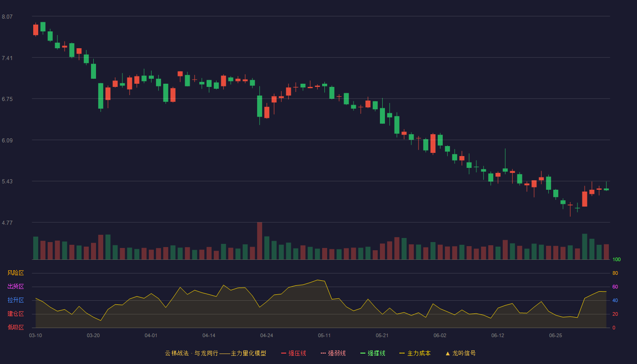Select the 云梯战法 主力量化模型 legend title
The image size is (637, 364).
tap(215, 353)
